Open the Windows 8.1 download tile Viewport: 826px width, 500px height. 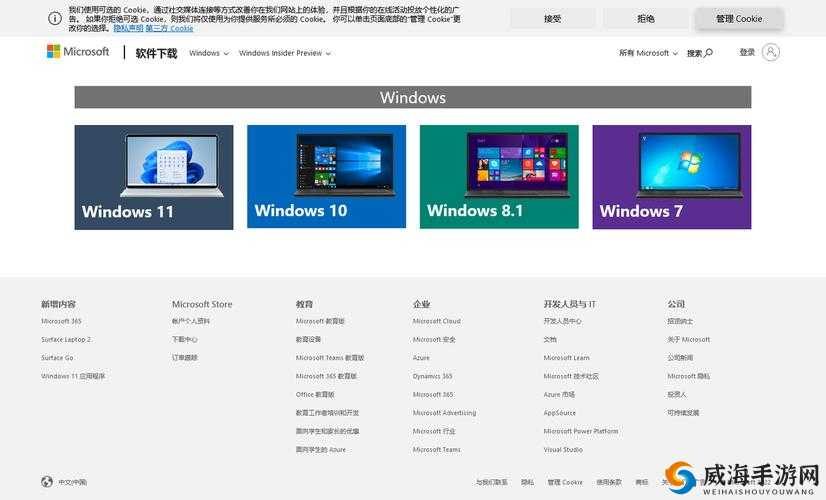(x=499, y=177)
